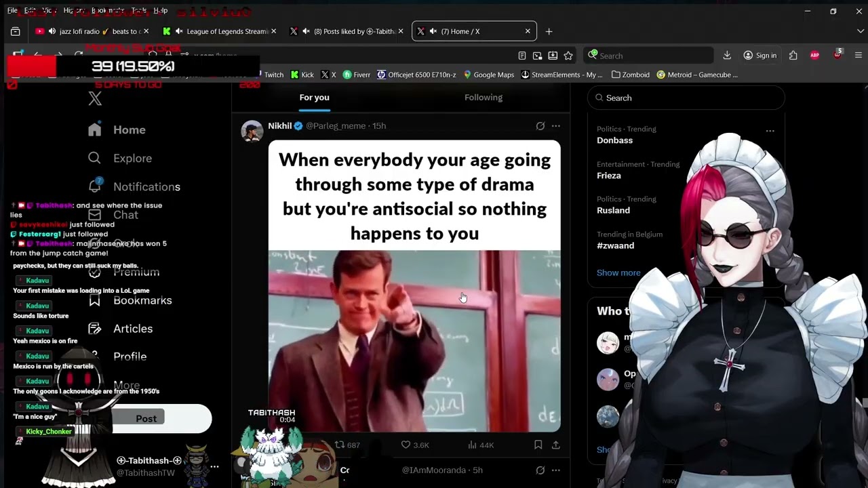
Task: Open the Kick bookmark
Action: (302, 75)
